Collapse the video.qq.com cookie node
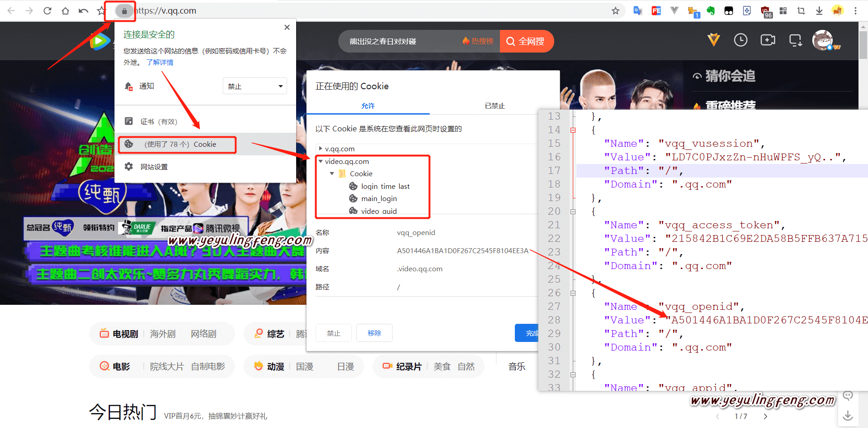 click(321, 161)
